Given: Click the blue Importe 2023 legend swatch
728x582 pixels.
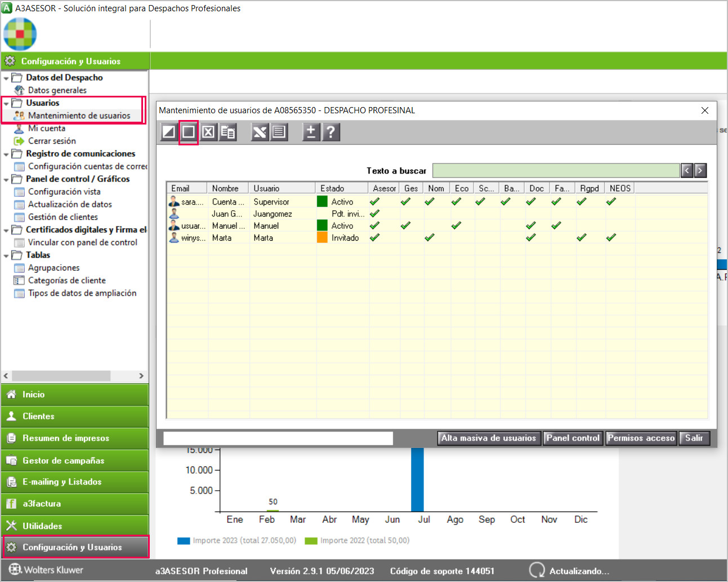Looking at the screenshot, I should [x=184, y=541].
